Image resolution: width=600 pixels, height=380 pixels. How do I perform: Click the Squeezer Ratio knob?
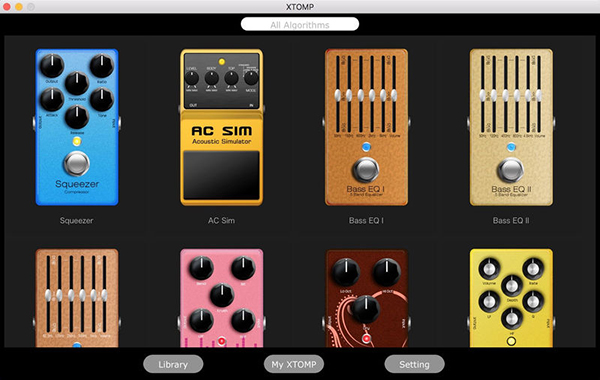click(102, 66)
